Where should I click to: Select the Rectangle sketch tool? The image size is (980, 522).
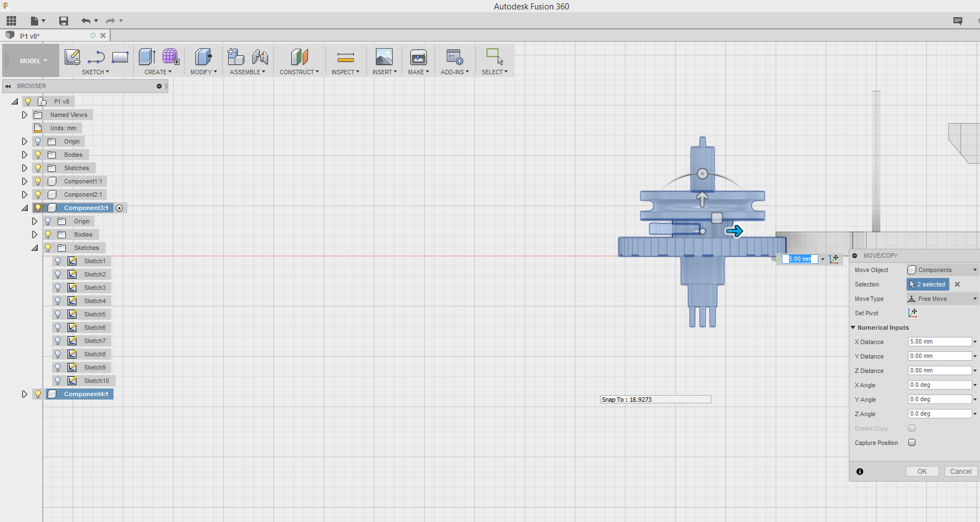point(120,57)
